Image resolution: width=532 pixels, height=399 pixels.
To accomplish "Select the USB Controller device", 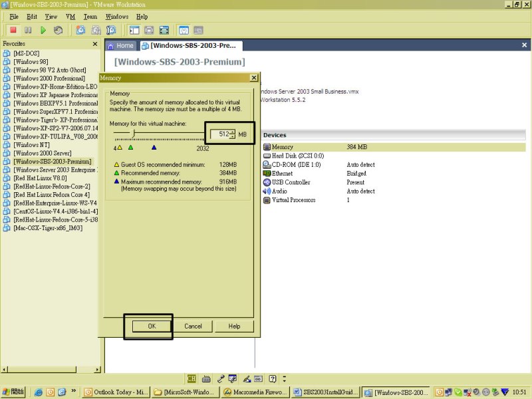I will click(x=287, y=182).
